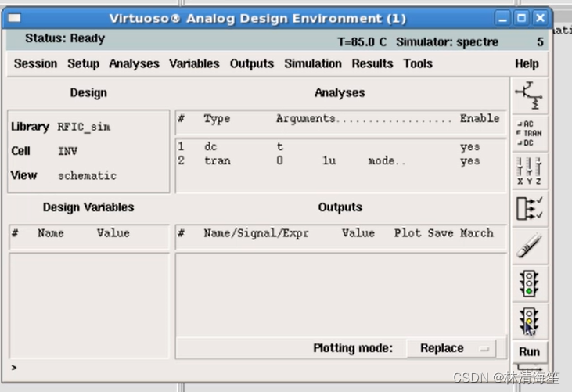Close the Analog Design Environment window
The height and width of the screenshot is (392, 572).
(540, 18)
